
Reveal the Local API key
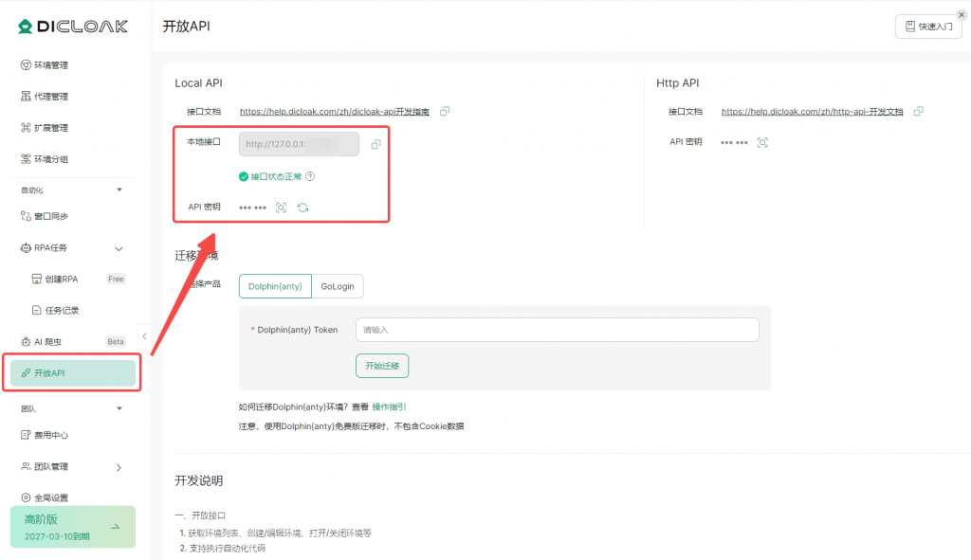(x=281, y=208)
